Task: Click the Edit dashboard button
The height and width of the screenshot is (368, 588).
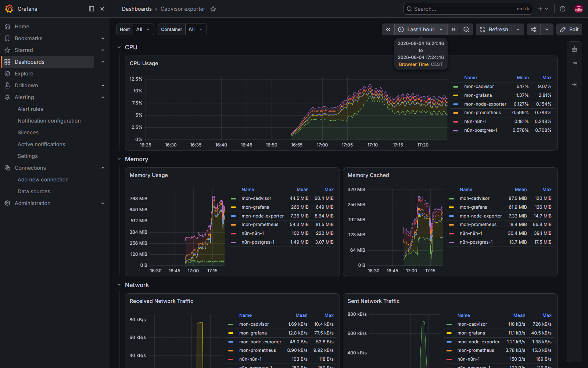Action: (569, 29)
